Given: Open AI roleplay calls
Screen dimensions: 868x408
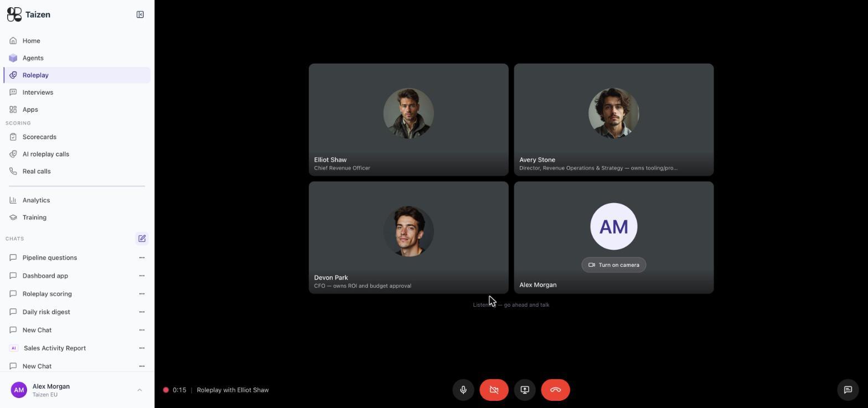Looking at the screenshot, I should (77, 154).
